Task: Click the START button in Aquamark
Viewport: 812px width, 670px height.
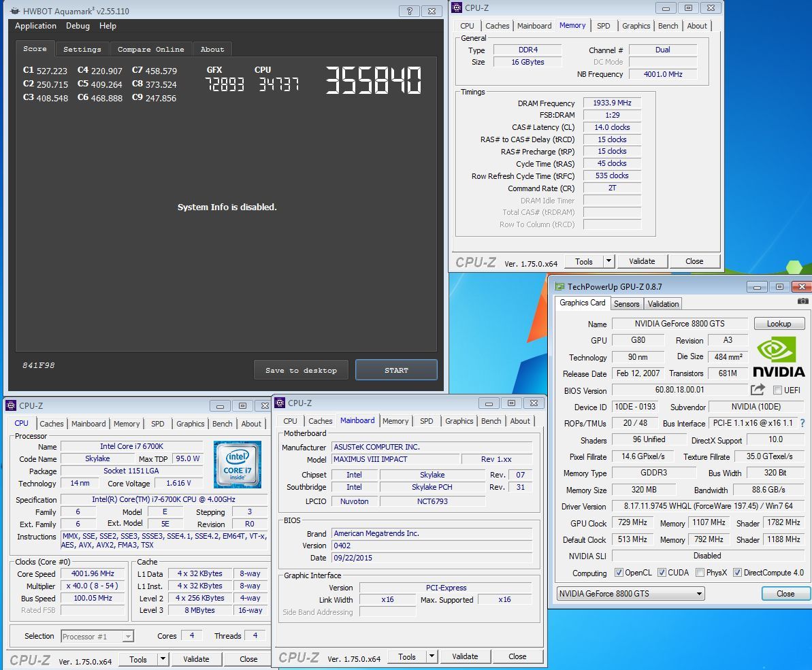Action: click(396, 370)
